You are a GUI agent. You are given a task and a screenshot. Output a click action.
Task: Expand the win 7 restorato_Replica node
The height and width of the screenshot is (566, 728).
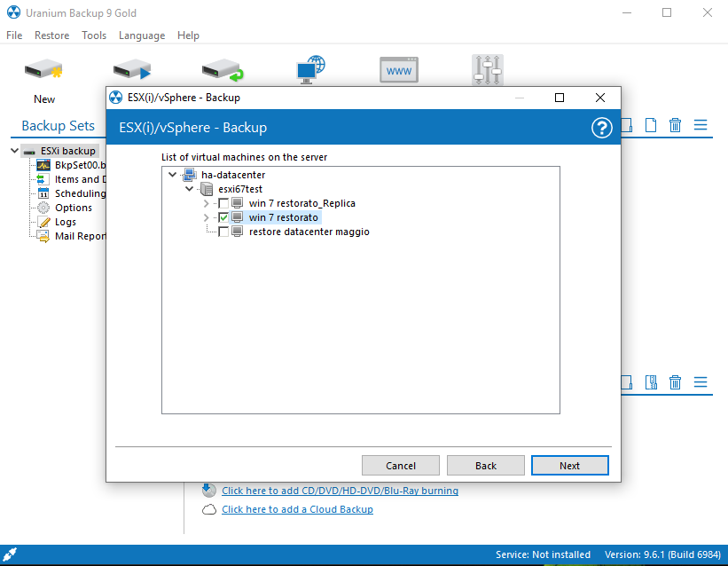(x=206, y=203)
